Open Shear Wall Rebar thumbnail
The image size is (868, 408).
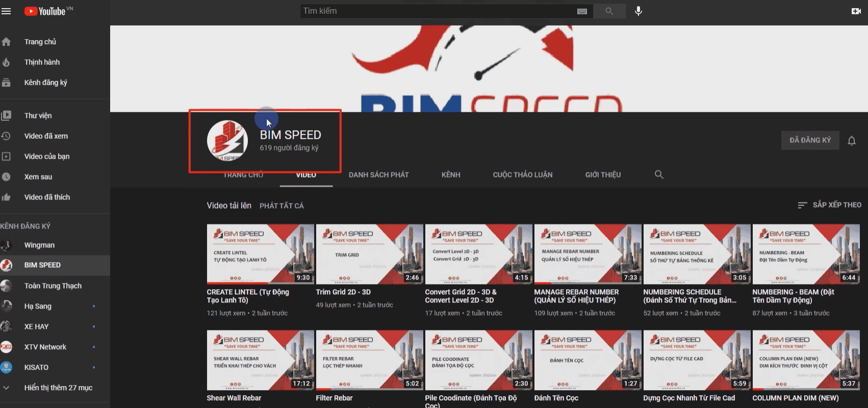261,360
